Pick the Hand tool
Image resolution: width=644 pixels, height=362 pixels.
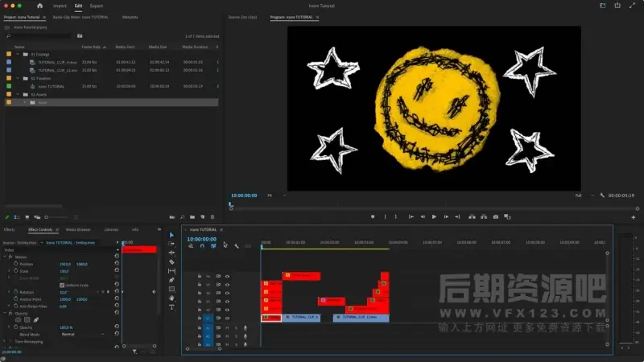click(x=171, y=298)
